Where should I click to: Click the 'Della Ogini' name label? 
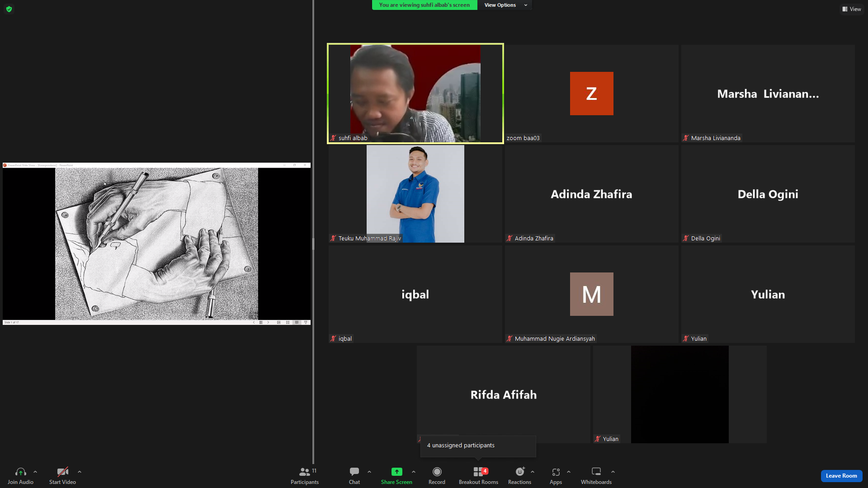click(706, 239)
